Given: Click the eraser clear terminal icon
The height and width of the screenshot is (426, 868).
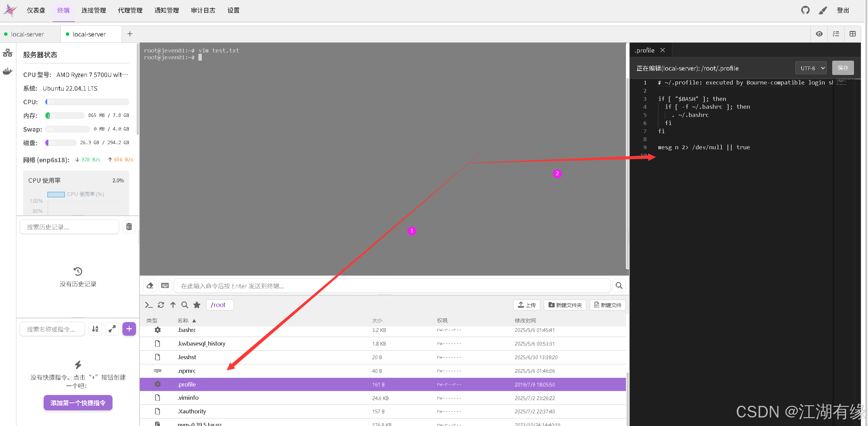Looking at the screenshot, I should (x=150, y=286).
